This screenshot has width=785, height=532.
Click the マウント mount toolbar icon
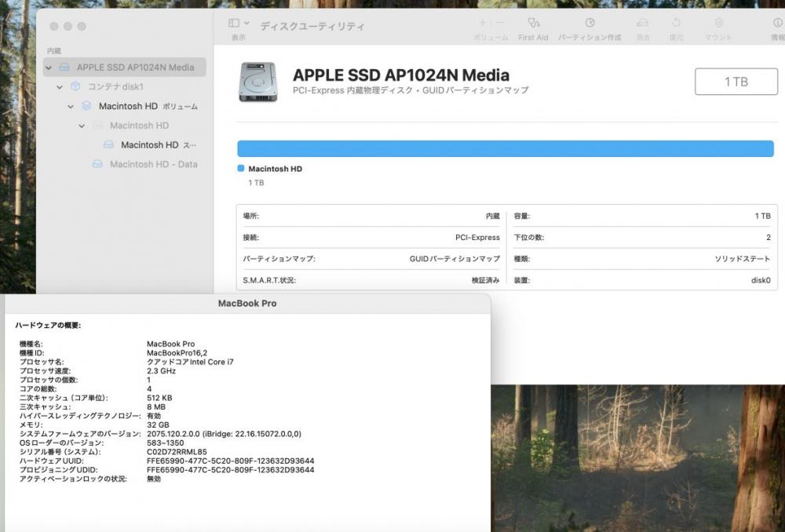pos(718,23)
